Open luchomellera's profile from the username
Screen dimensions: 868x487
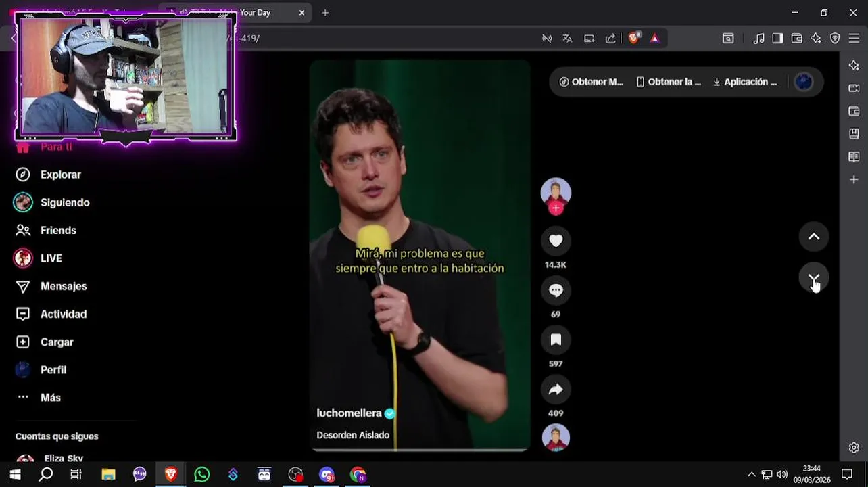click(x=349, y=413)
